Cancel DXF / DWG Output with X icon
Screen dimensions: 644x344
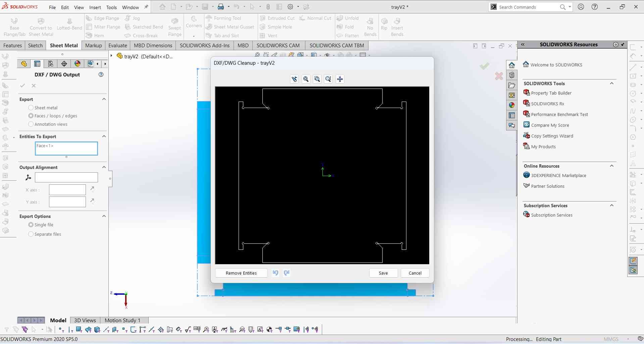coord(34,86)
